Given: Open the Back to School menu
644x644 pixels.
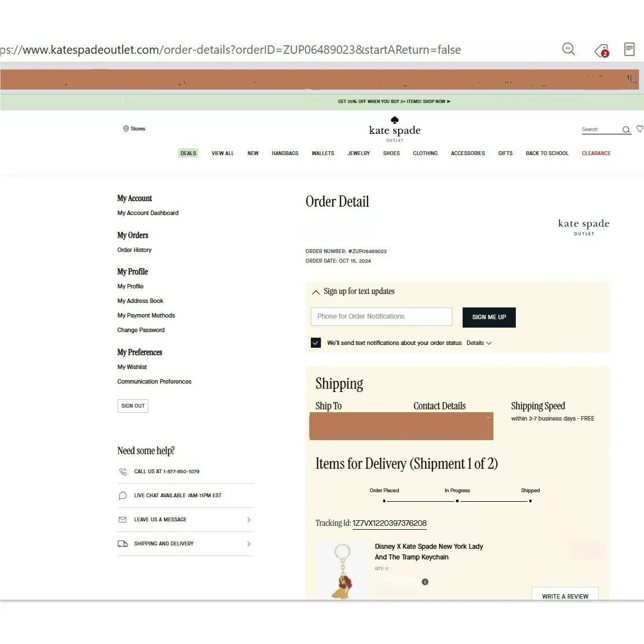Looking at the screenshot, I should click(x=547, y=153).
